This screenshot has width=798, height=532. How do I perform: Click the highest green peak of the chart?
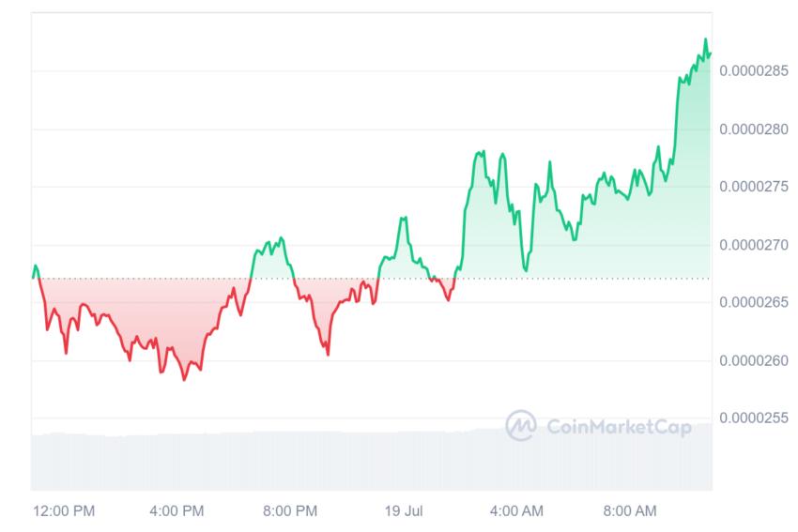705,39
